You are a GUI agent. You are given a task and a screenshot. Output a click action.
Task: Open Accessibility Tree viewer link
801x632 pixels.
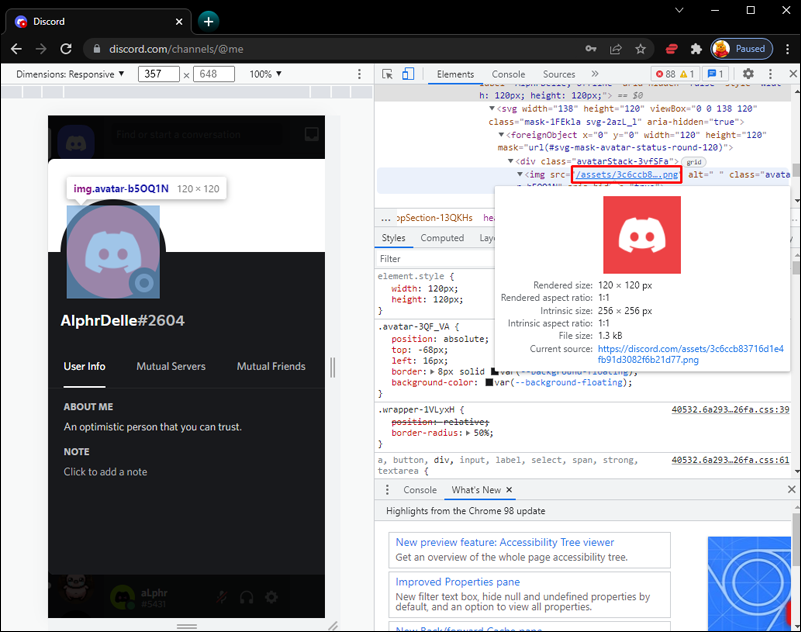[x=505, y=543]
